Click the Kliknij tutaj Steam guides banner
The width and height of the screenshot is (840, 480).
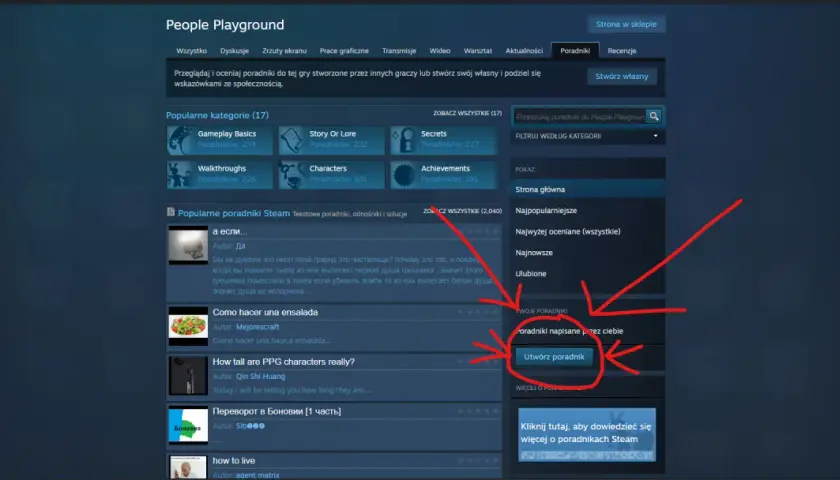(587, 434)
